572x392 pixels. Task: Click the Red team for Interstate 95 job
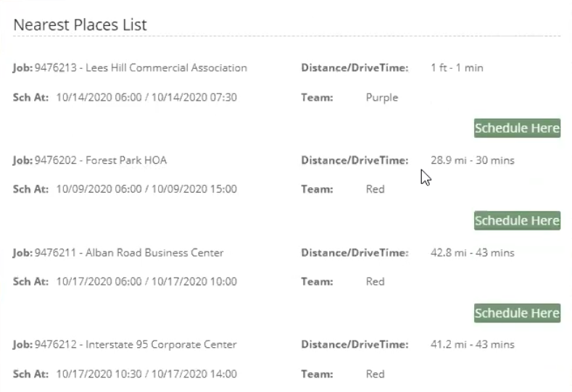click(x=375, y=374)
